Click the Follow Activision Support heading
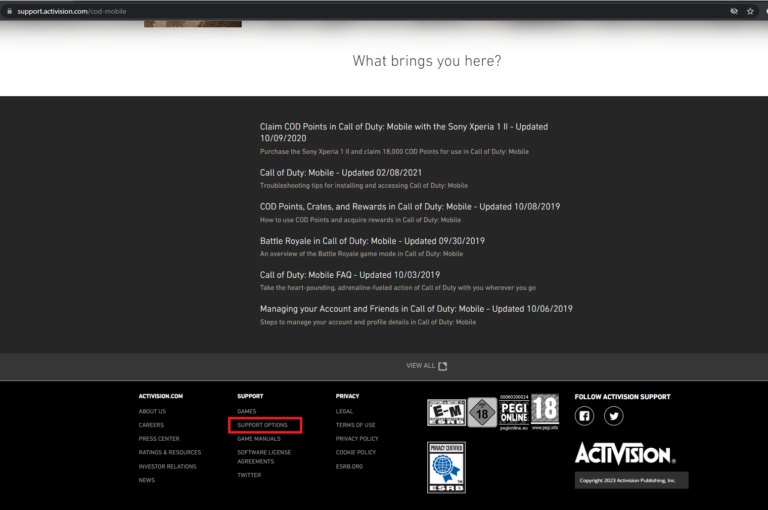 tap(622, 397)
